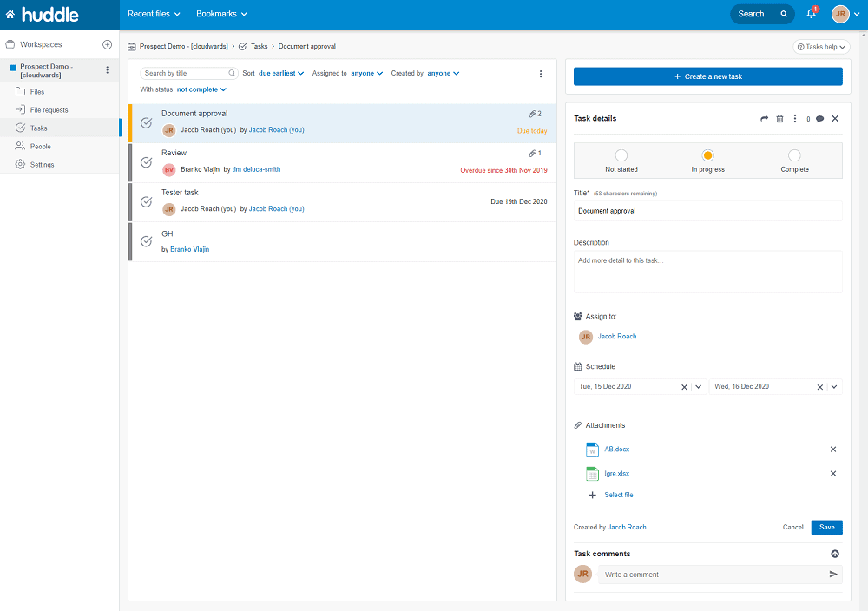Open Assigned to anyone filter
The image size is (868, 611).
(x=366, y=73)
